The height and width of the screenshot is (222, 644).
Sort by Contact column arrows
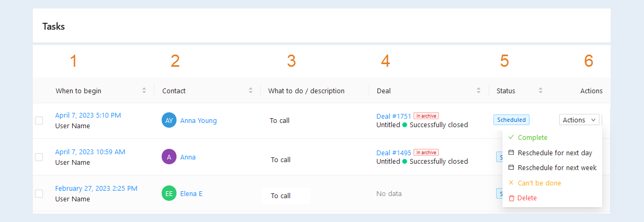pos(251,91)
